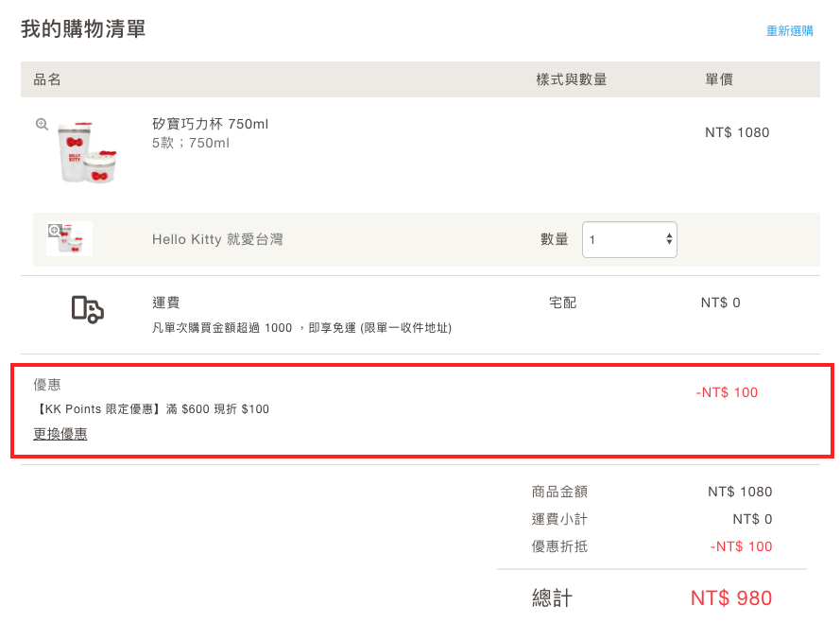The image size is (840, 640).
Task: Click the 5款；750ml variant description
Action: click(x=191, y=143)
